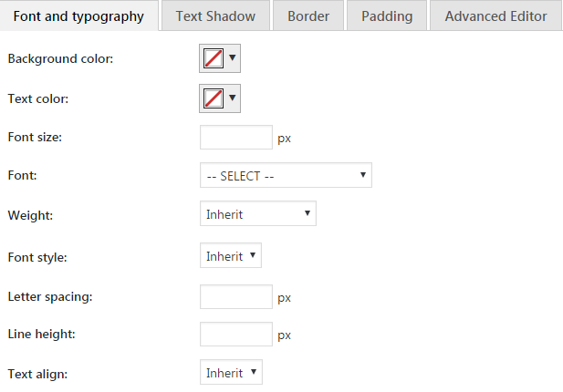Click the Background color no-color swatch
Image resolution: width=563 pixels, height=392 pixels.
pyautogui.click(x=214, y=58)
